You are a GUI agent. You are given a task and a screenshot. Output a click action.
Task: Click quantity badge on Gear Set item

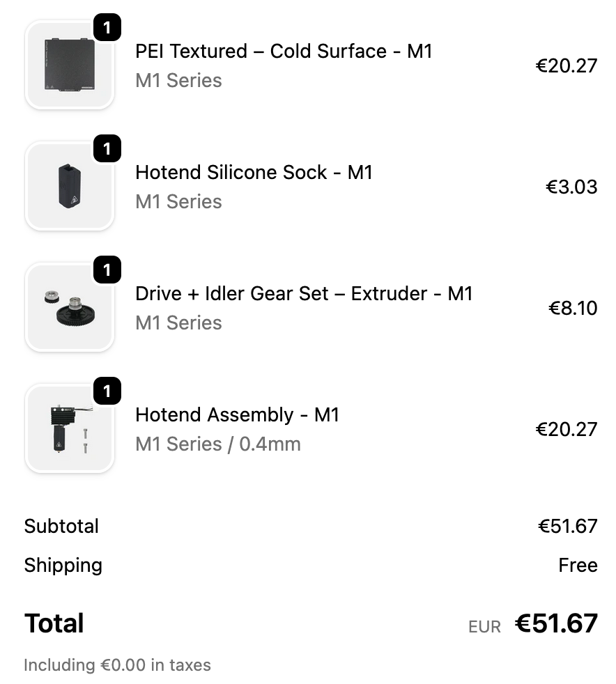point(107,270)
